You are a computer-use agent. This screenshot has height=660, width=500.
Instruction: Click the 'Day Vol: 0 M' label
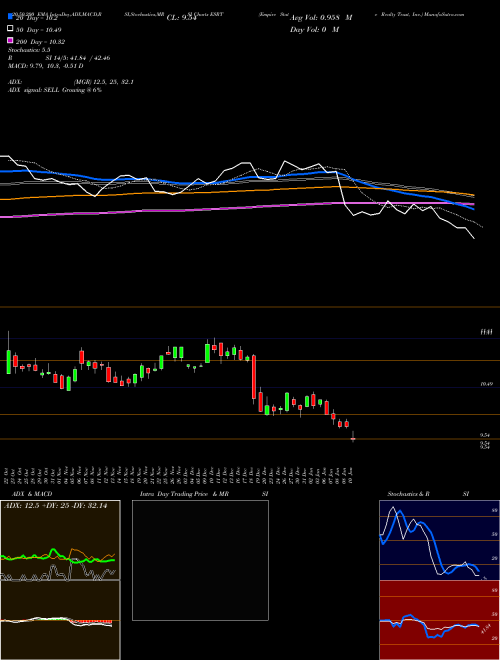click(314, 29)
